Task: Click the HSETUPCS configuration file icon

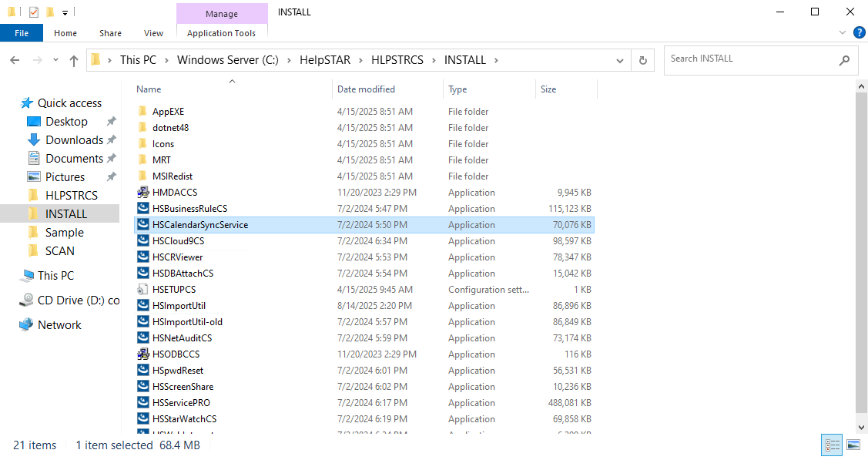Action: [142, 290]
